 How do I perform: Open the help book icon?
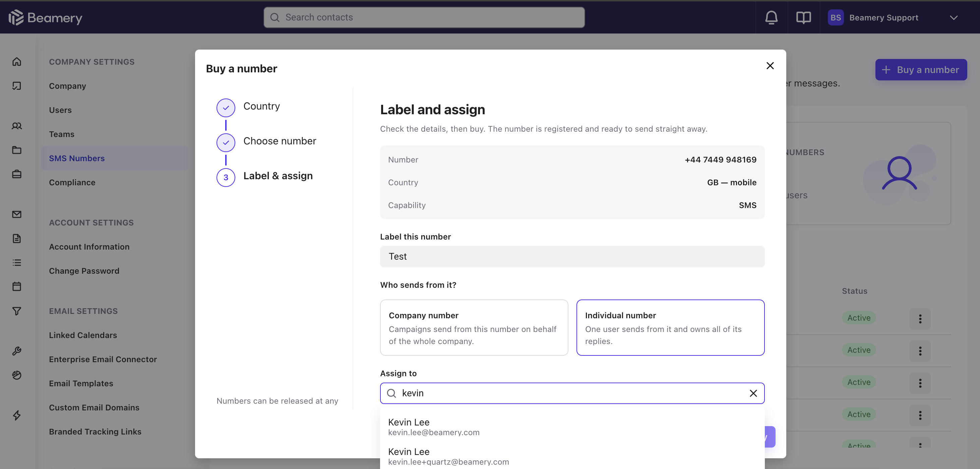coord(803,17)
